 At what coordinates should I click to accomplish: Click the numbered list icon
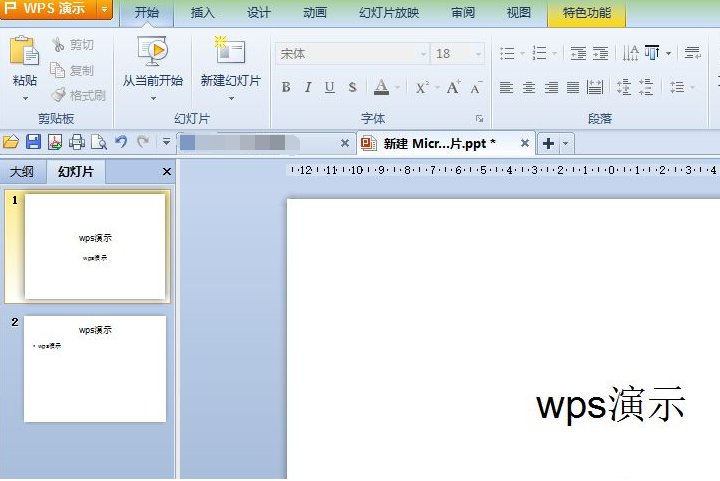pyautogui.click(x=539, y=53)
